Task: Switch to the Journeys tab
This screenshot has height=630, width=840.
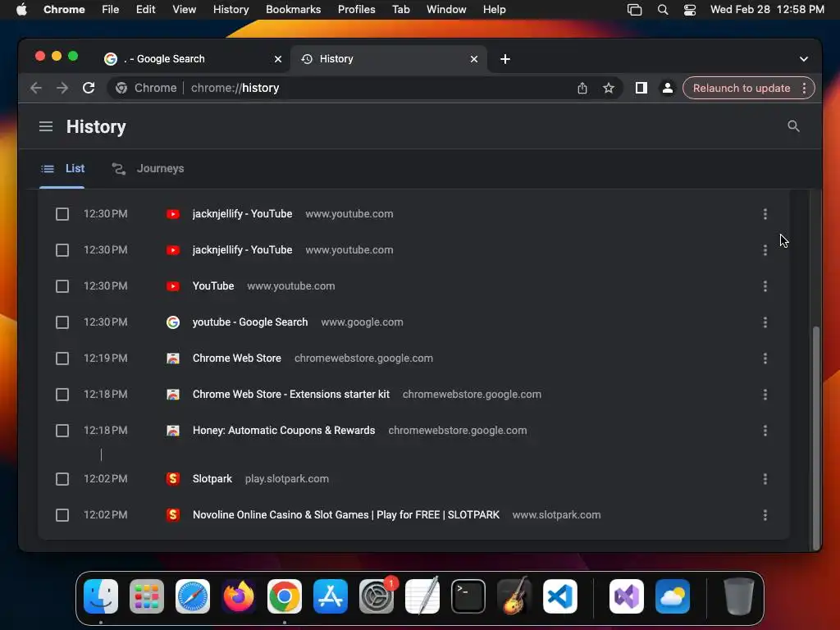Action: (x=148, y=169)
